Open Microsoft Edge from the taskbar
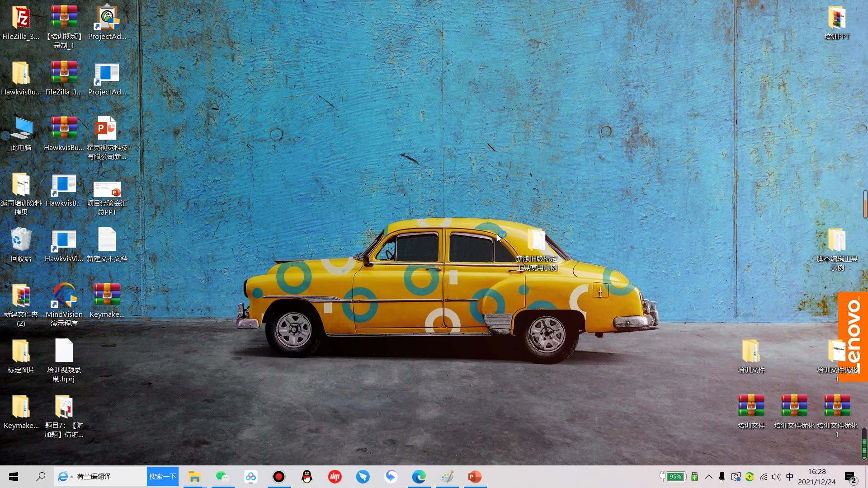The height and width of the screenshot is (488, 868). [419, 477]
